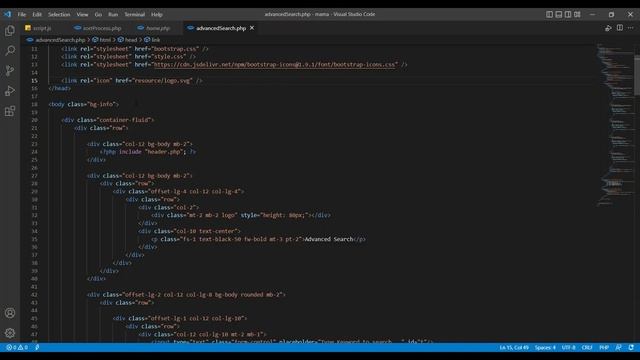
Task: Click the "style.css" stylesheet link line
Action: coord(129,57)
